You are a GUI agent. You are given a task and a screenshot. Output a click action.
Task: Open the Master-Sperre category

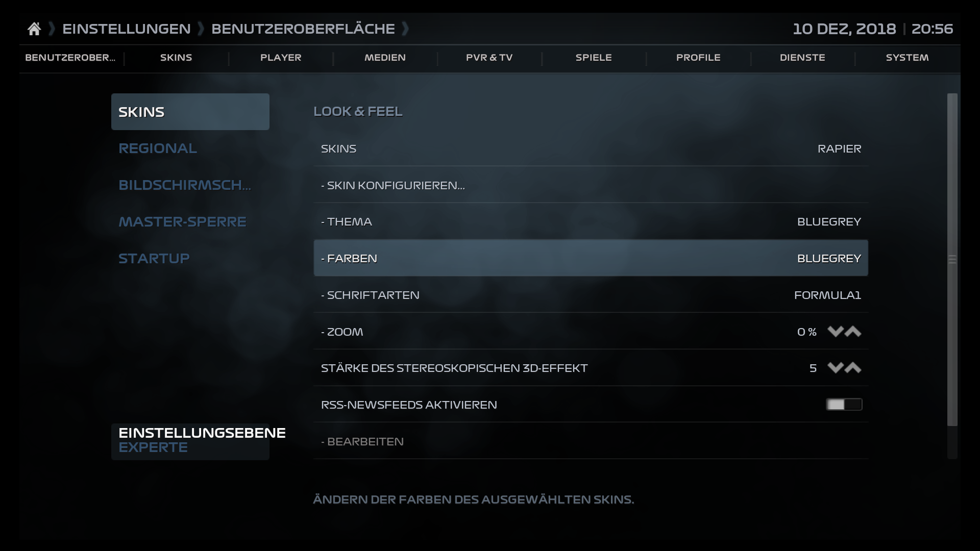tap(190, 221)
